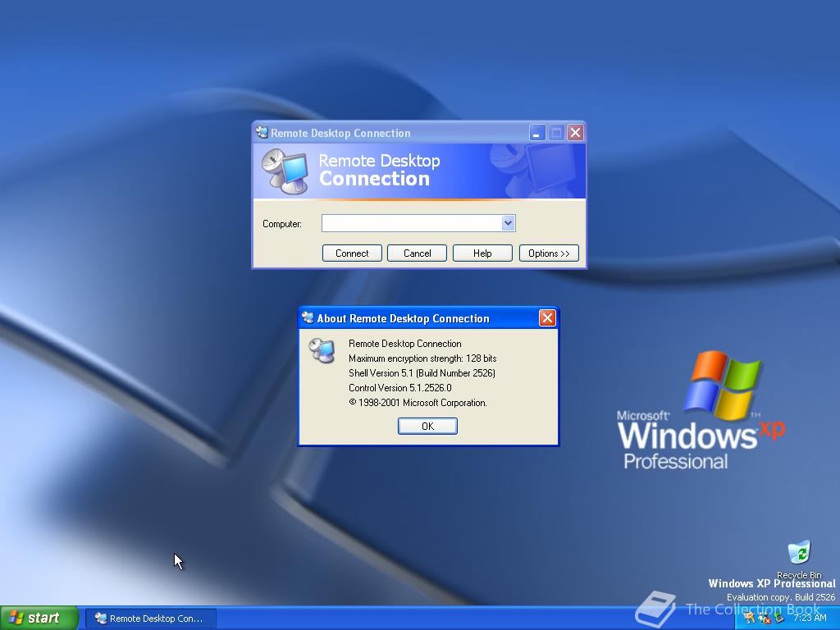Click the Connect button
The width and height of the screenshot is (840, 630).
pyautogui.click(x=352, y=253)
